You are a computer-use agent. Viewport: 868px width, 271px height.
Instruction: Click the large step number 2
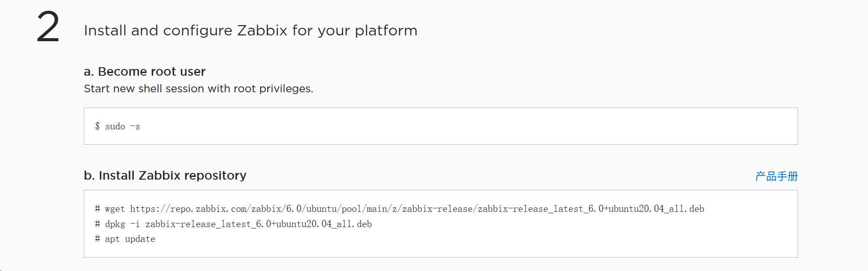point(48,27)
